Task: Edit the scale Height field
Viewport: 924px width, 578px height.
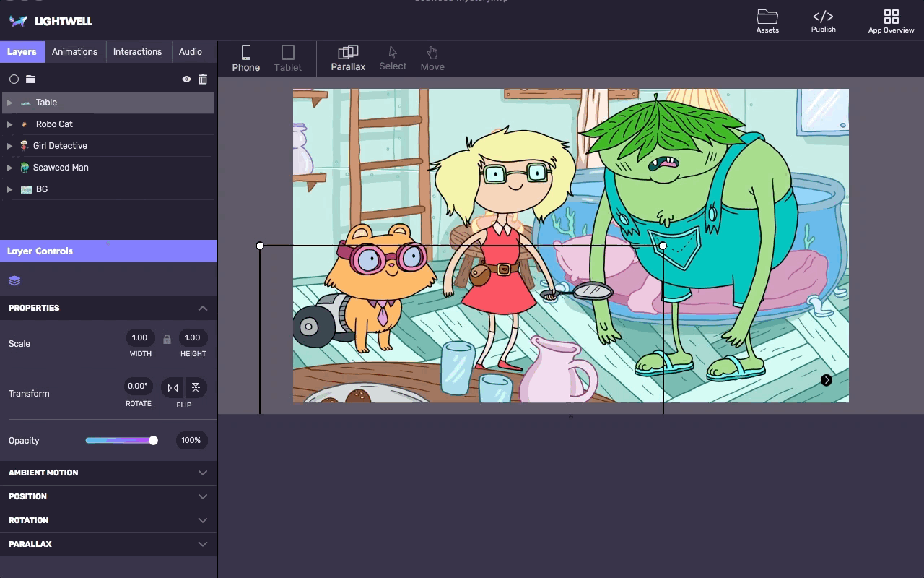Action: 193,337
